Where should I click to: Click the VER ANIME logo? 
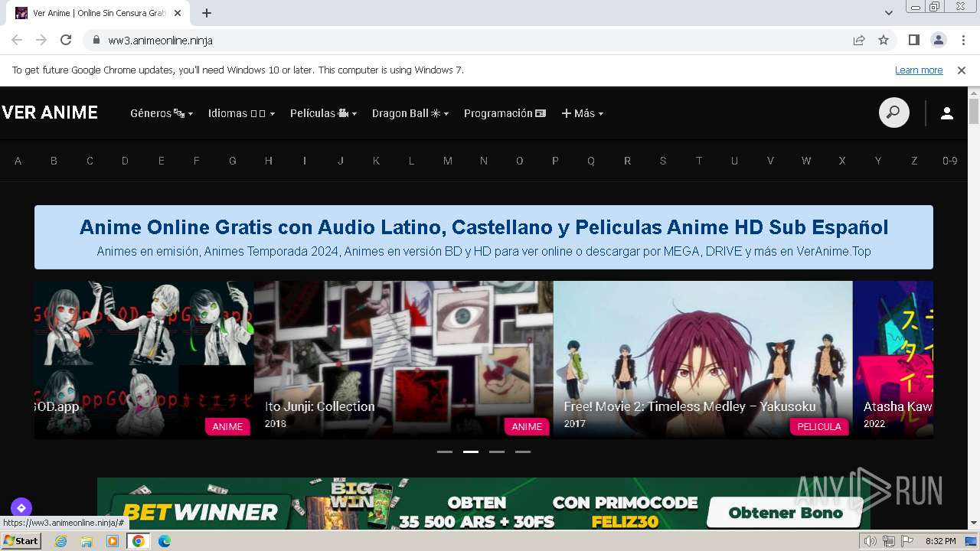(50, 112)
